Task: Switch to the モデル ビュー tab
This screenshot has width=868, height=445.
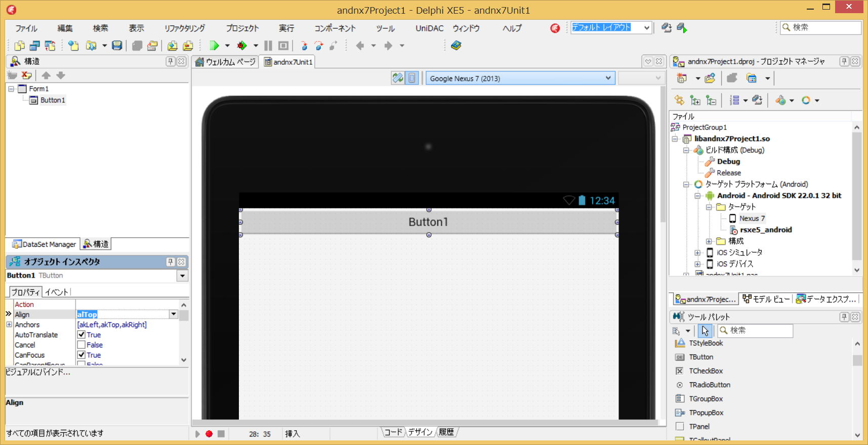Action: 766,299
